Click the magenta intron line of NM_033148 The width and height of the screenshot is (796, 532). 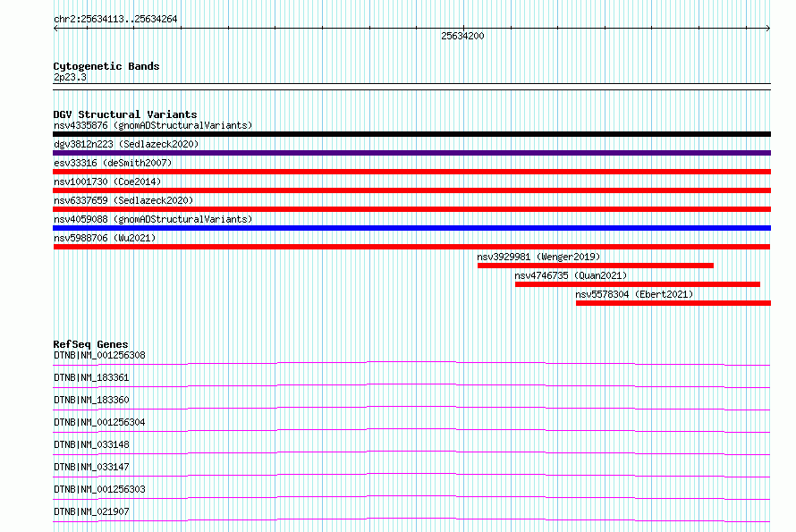coord(411,452)
